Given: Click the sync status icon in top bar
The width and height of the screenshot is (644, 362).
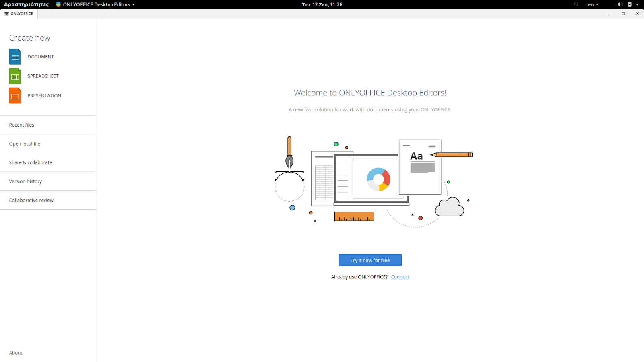Looking at the screenshot, I should 576,4.
